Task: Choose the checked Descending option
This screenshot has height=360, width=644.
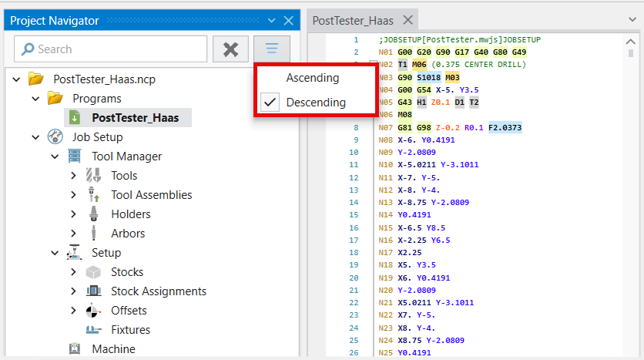Action: 316,103
